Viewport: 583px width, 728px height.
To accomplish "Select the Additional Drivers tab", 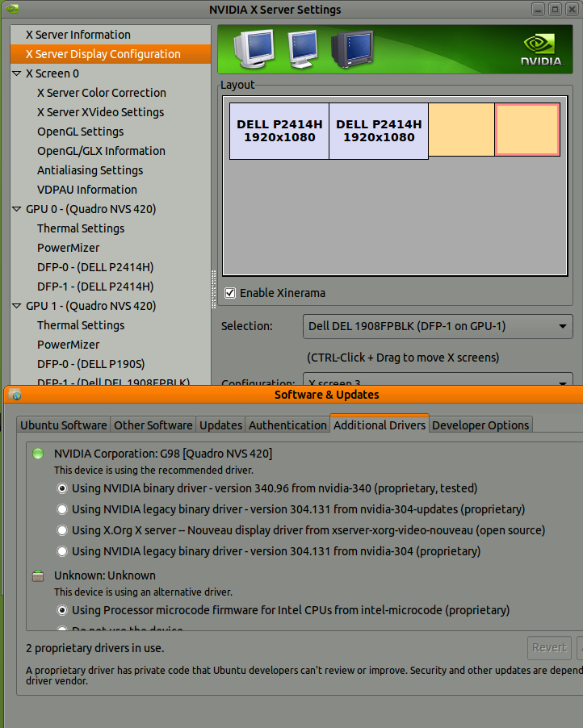I will 379,424.
